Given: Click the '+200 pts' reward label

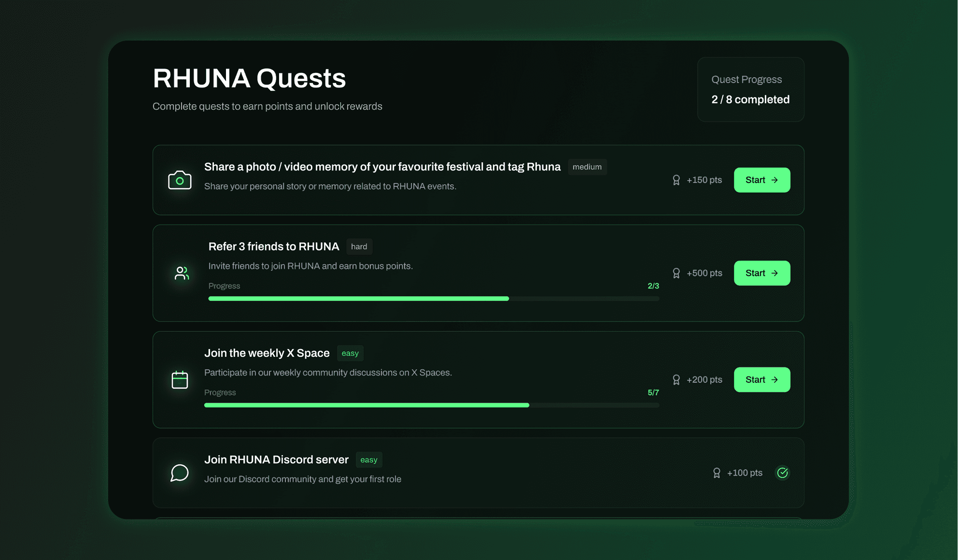Looking at the screenshot, I should [x=704, y=380].
